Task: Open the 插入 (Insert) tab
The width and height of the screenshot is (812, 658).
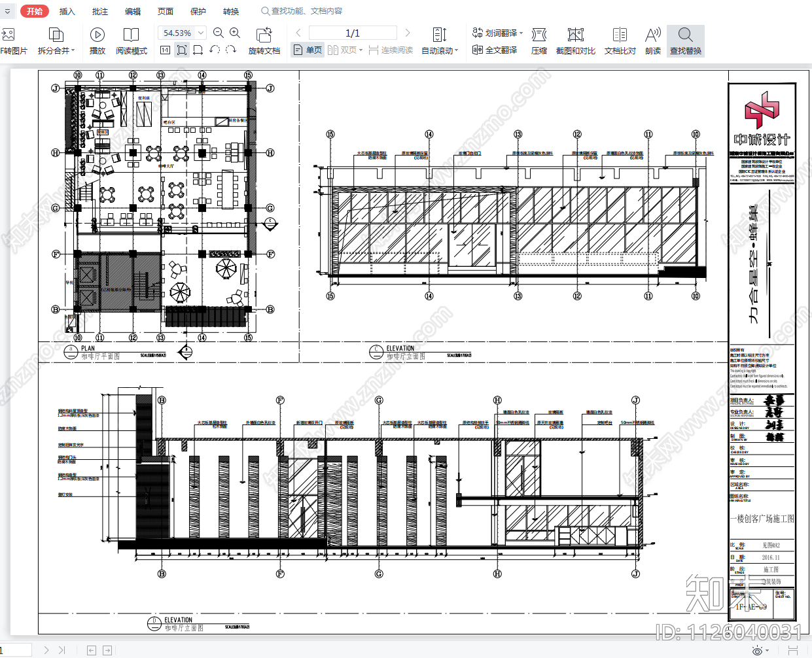Action: (67, 11)
